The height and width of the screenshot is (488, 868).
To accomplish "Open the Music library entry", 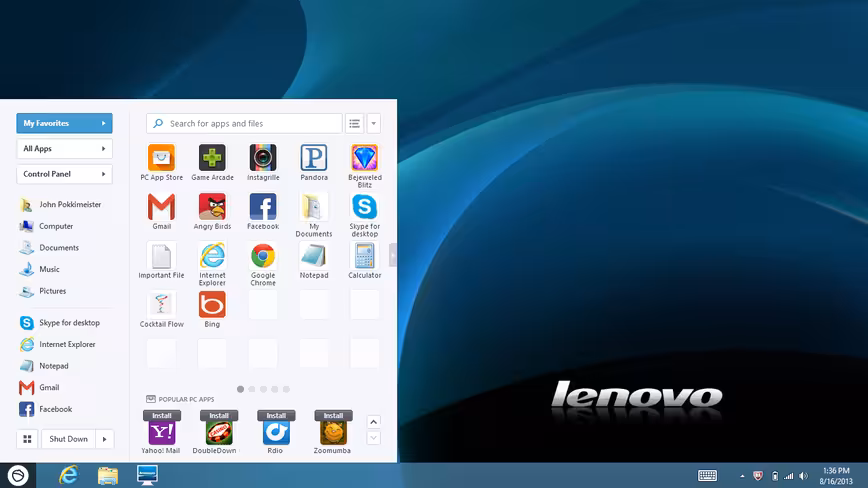I will coord(40,269).
